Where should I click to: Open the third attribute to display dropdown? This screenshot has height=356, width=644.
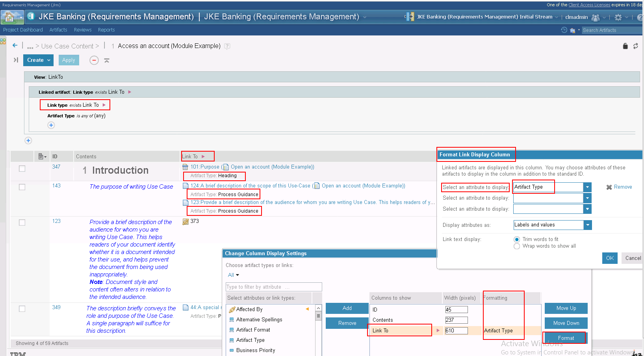tap(587, 209)
